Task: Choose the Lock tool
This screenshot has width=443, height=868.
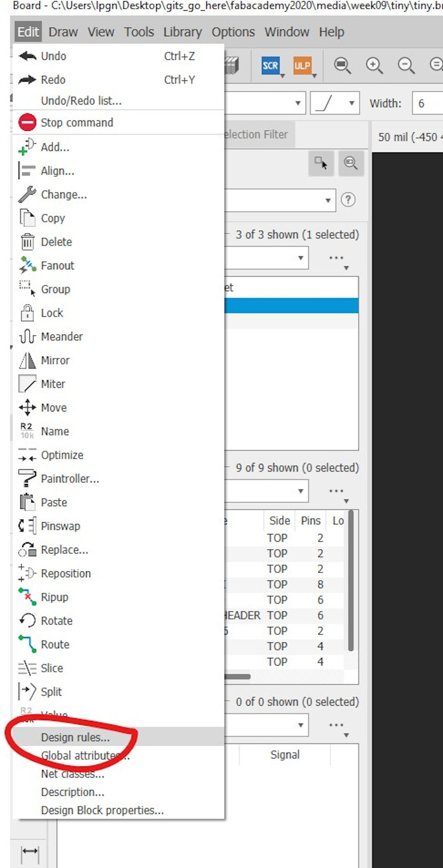Action: tap(119, 313)
